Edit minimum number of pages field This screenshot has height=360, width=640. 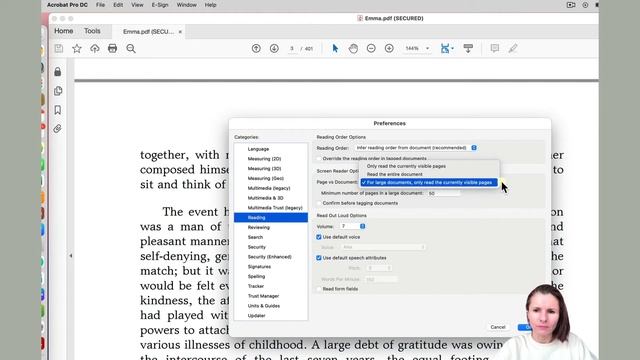tap(443, 193)
